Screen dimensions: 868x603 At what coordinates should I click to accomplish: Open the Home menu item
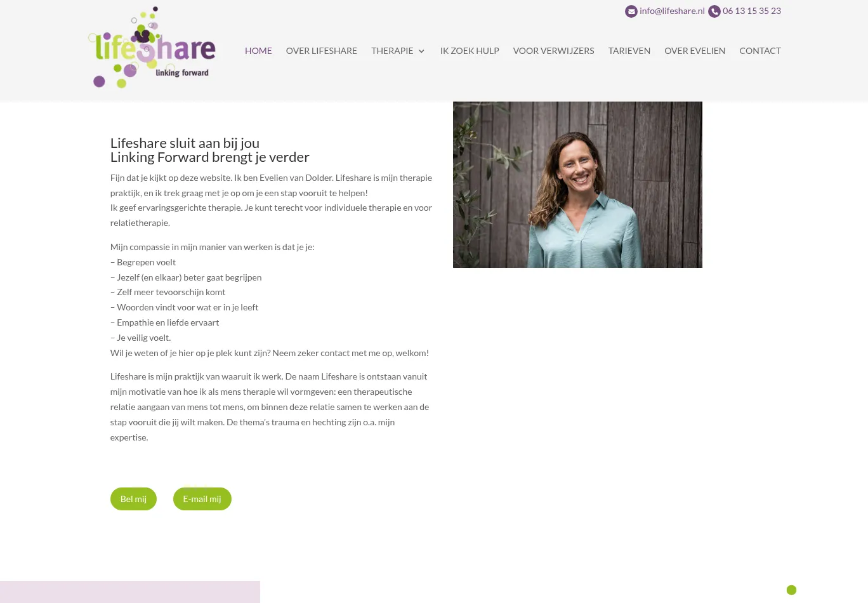258,51
